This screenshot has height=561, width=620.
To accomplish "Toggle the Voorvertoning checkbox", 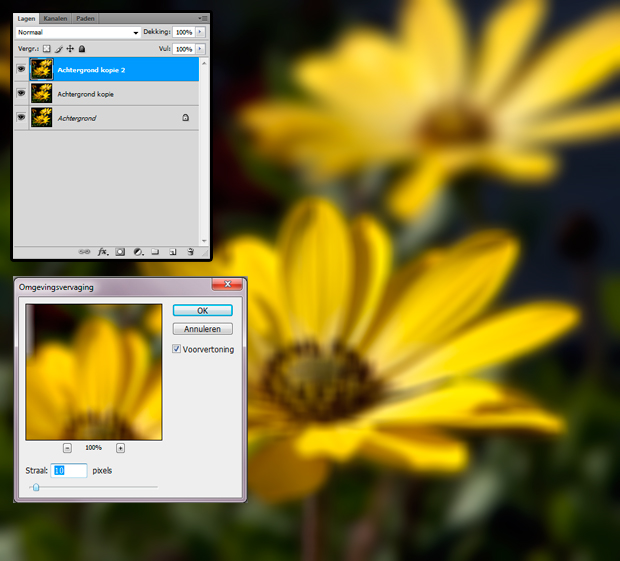I will tap(176, 349).
